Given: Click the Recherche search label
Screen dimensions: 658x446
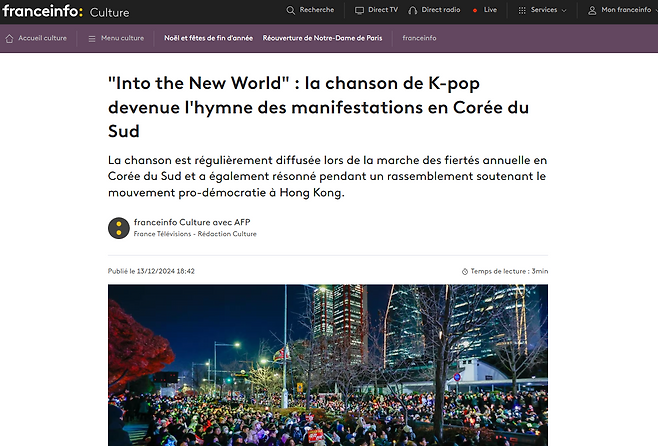Looking at the screenshot, I should 317,10.
